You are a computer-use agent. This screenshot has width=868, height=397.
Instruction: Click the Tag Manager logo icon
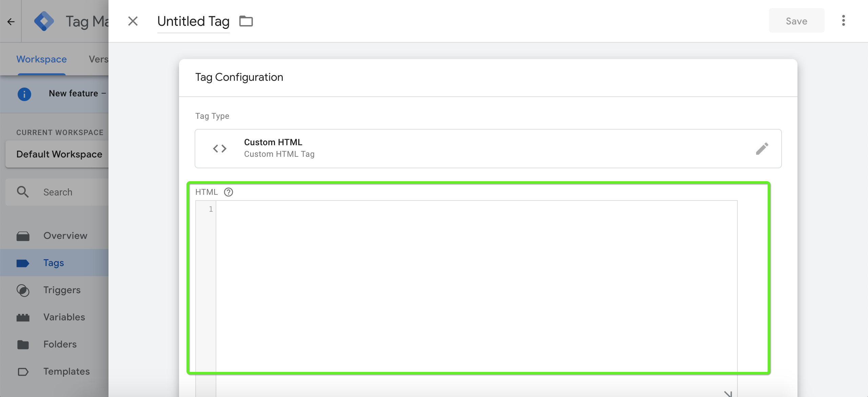pos(44,21)
